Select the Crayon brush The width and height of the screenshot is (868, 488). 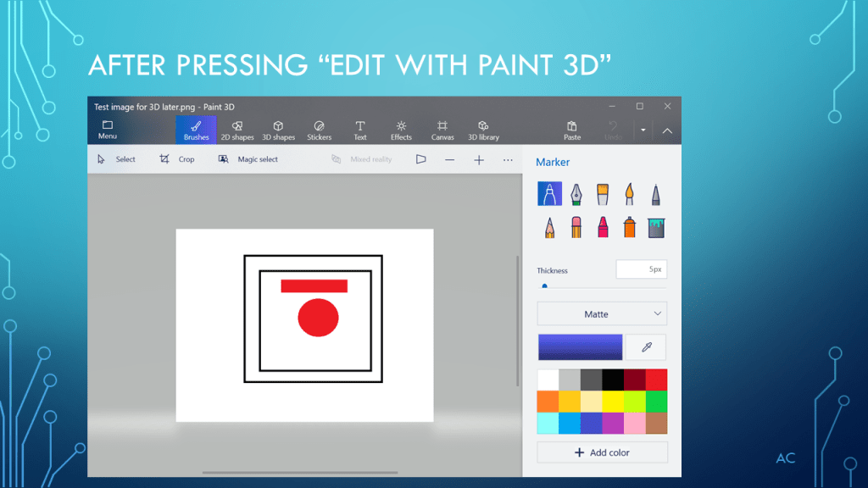point(603,227)
